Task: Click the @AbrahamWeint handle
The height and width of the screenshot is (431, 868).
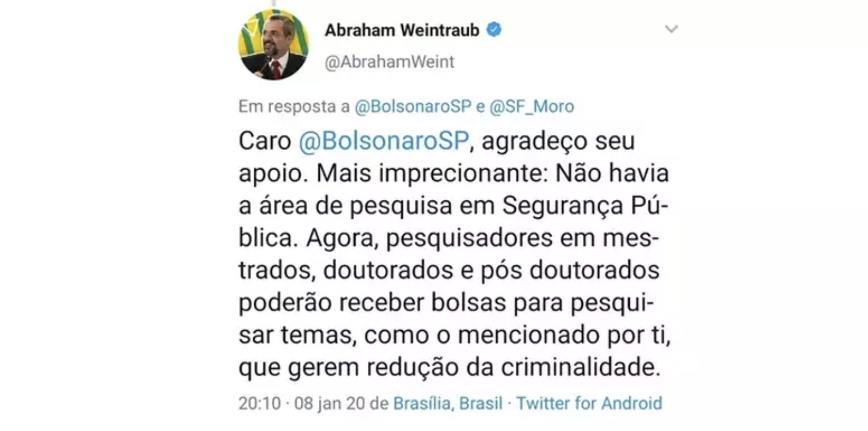Action: point(389,62)
